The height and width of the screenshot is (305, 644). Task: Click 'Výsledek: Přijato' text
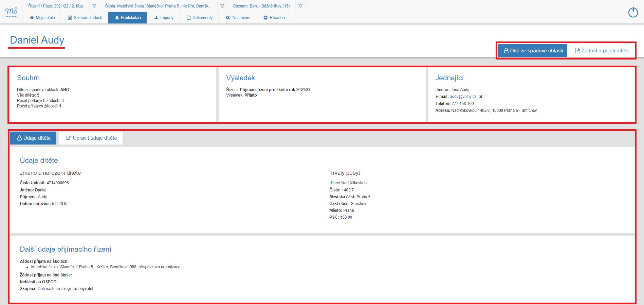pyautogui.click(x=241, y=95)
